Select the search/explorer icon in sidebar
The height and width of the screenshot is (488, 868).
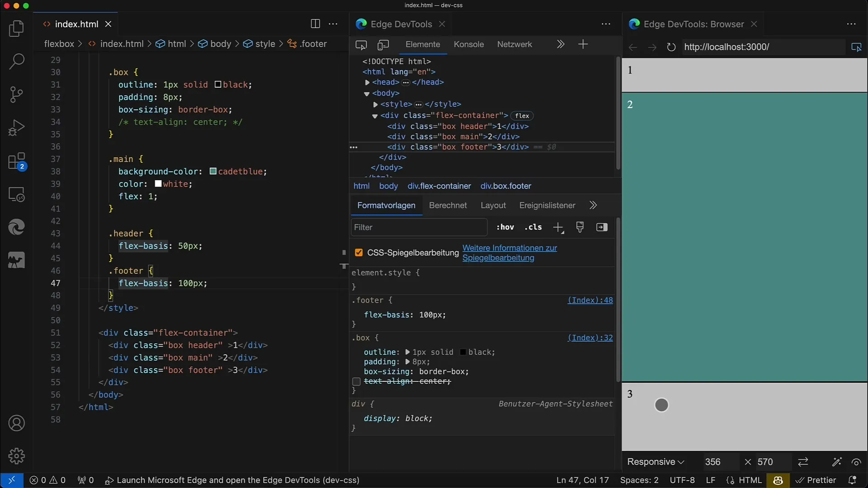(x=16, y=60)
